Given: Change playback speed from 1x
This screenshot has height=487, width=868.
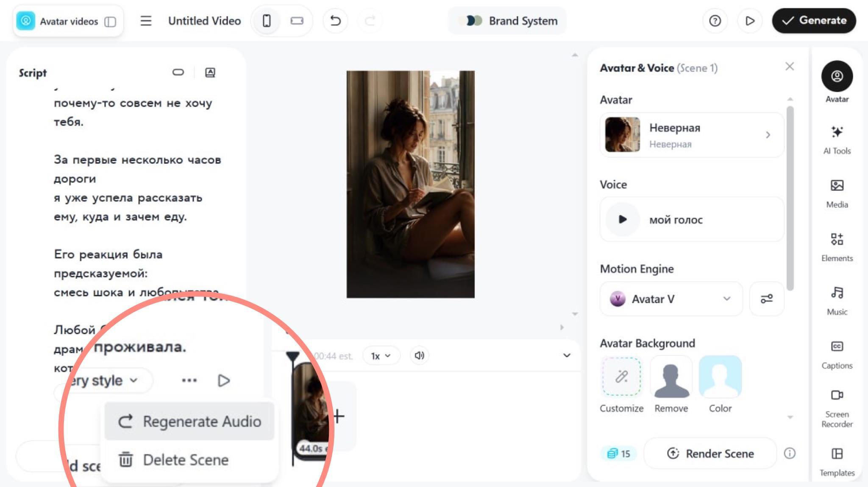Looking at the screenshot, I should (x=381, y=356).
